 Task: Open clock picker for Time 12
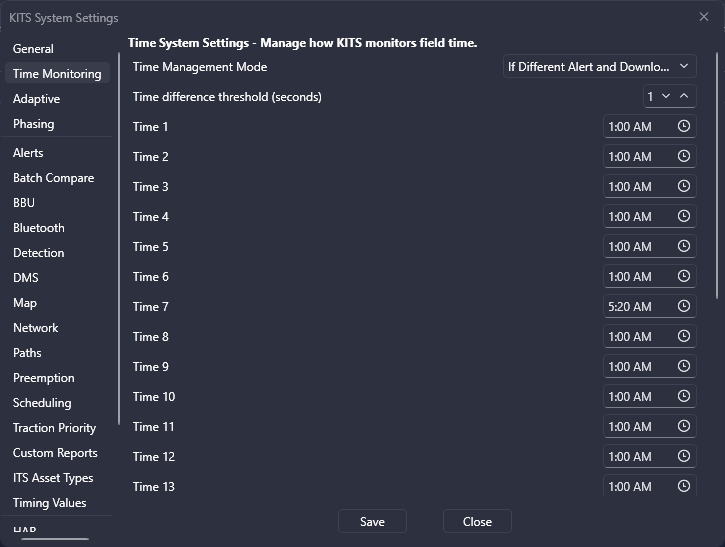click(x=683, y=456)
